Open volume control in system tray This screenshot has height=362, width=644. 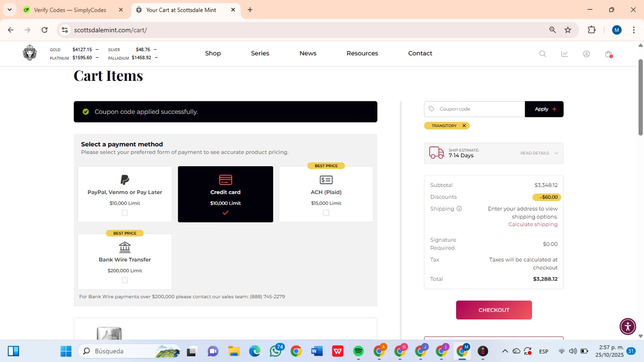[x=573, y=351]
